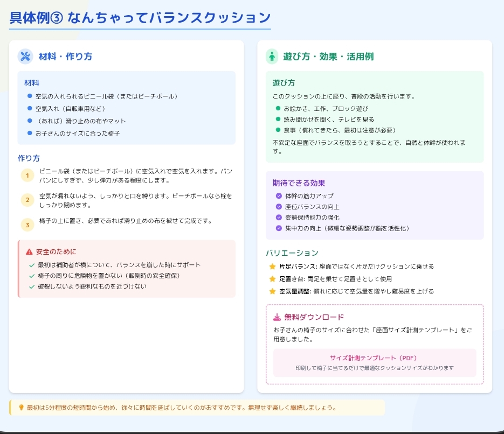Click the 安全のために warning heading

(56, 252)
